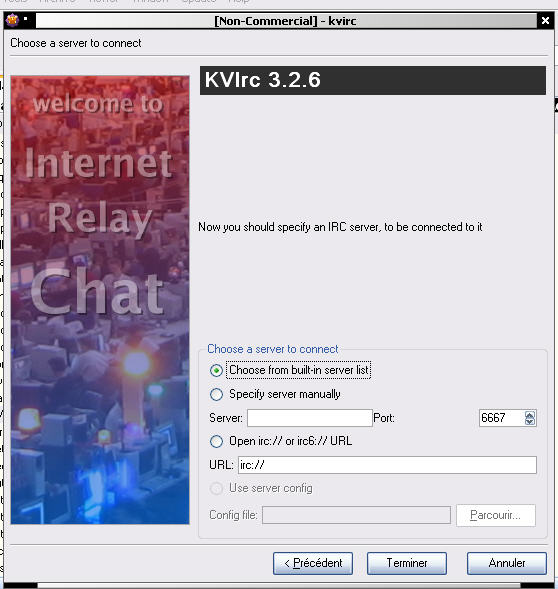558x589 pixels.
Task: Cancel the wizard with Annuler
Action: coord(507,563)
